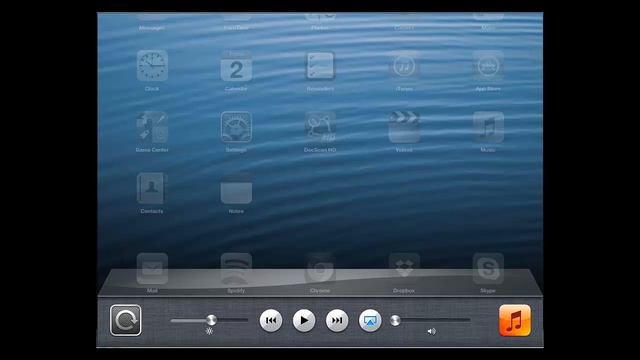Image resolution: width=640 pixels, height=360 pixels.
Task: Adjust the brightness slider knob
Action: [211, 320]
